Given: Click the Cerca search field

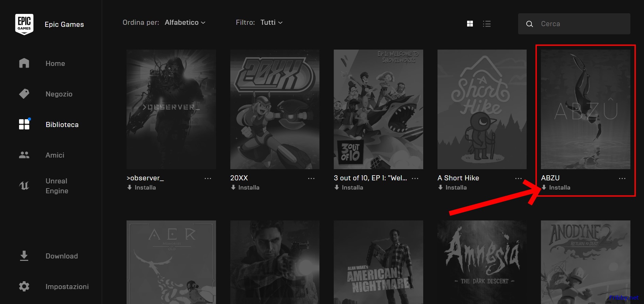Looking at the screenshot, I should coord(574,24).
